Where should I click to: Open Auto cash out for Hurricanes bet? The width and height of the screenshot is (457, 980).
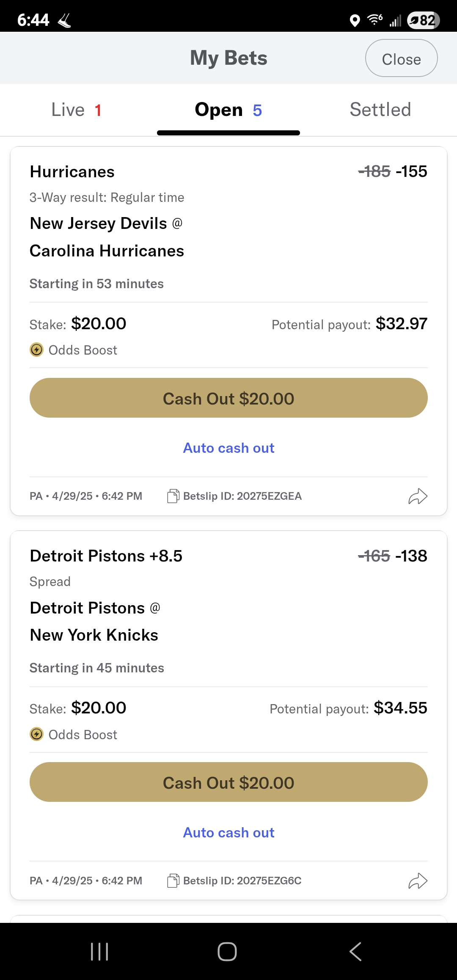tap(228, 448)
